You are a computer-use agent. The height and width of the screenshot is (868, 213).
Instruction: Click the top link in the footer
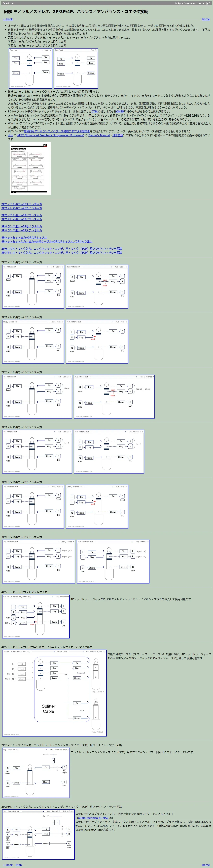click(19, 865)
